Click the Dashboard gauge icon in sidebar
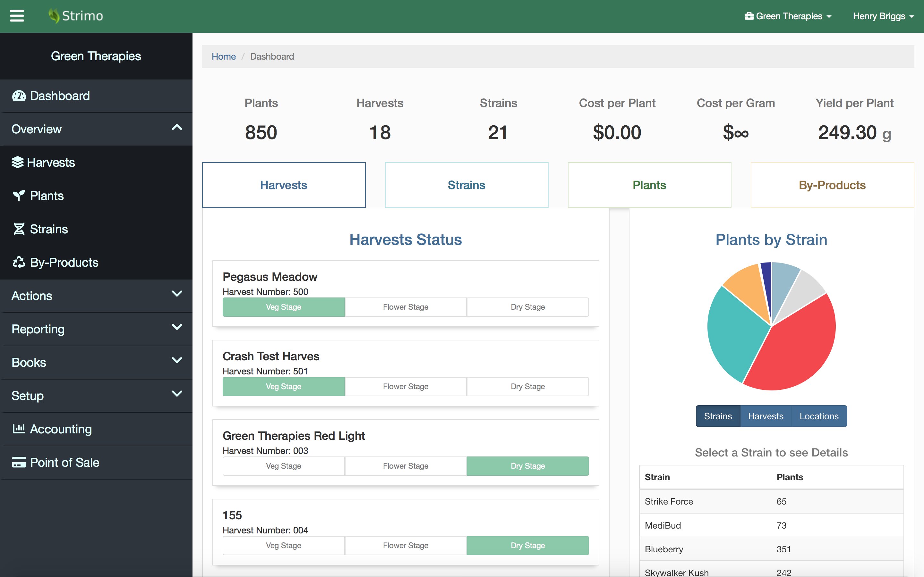This screenshot has width=924, height=577. (19, 96)
